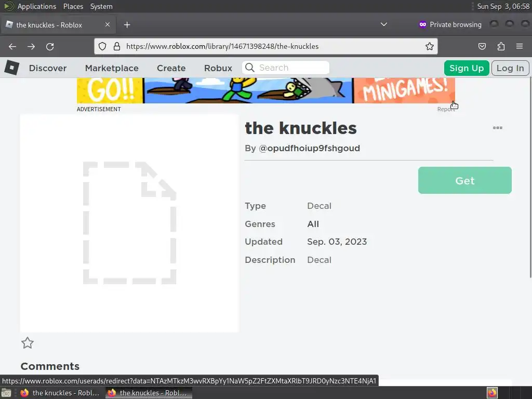Switch to second 'the knuckles' taskbar window
Viewport: 532px width, 399px height.
pyautogui.click(x=149, y=393)
